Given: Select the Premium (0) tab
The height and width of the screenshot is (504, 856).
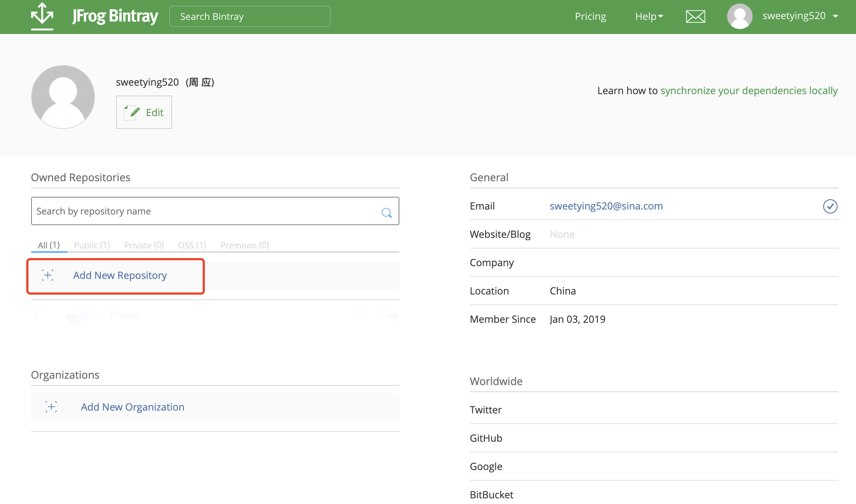Looking at the screenshot, I should [x=245, y=245].
